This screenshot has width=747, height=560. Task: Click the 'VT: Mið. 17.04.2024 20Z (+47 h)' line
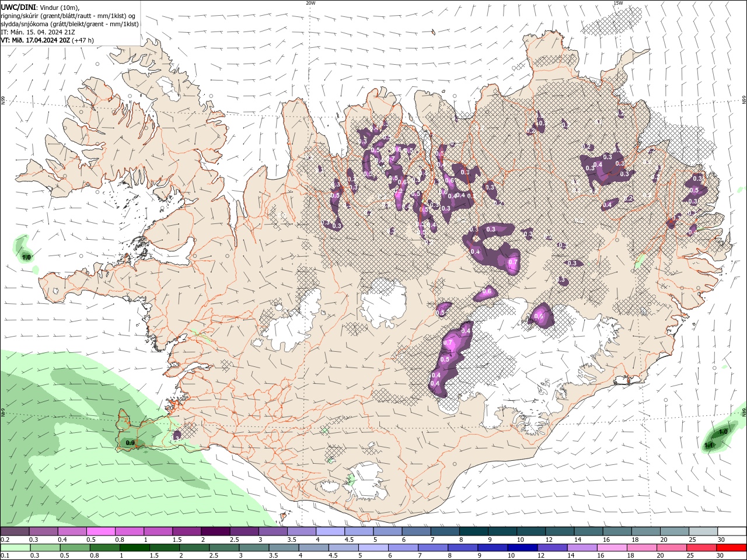[47, 40]
